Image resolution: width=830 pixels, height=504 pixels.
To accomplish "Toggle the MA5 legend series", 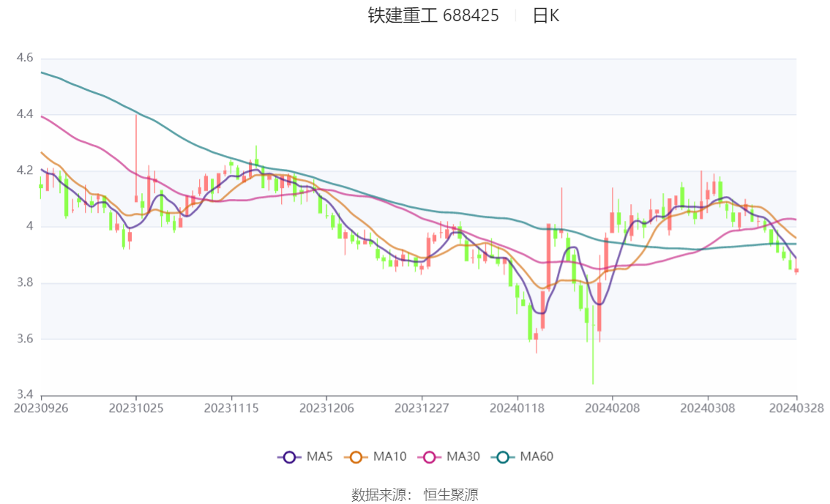I will coord(305,457).
